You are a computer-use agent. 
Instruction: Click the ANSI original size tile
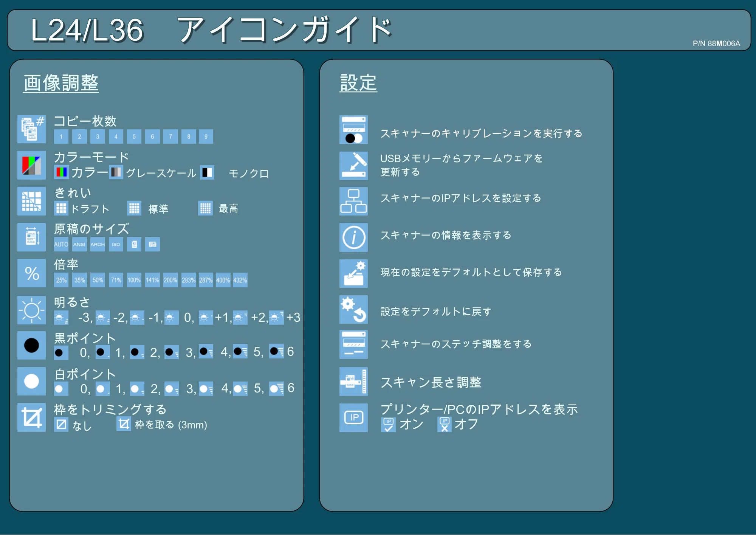(79, 244)
